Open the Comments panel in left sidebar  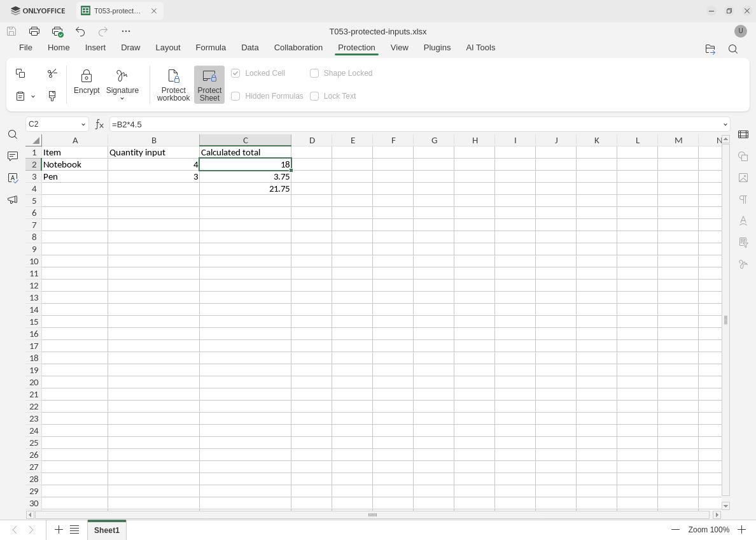point(13,156)
